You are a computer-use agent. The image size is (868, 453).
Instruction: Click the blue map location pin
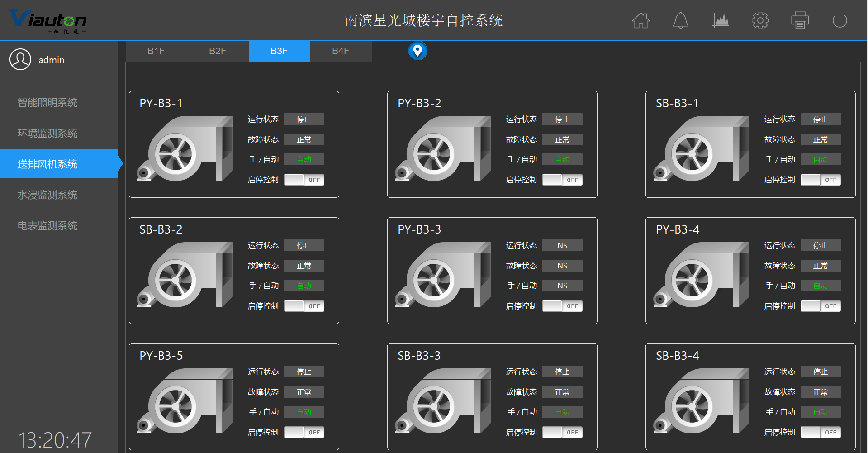417,51
